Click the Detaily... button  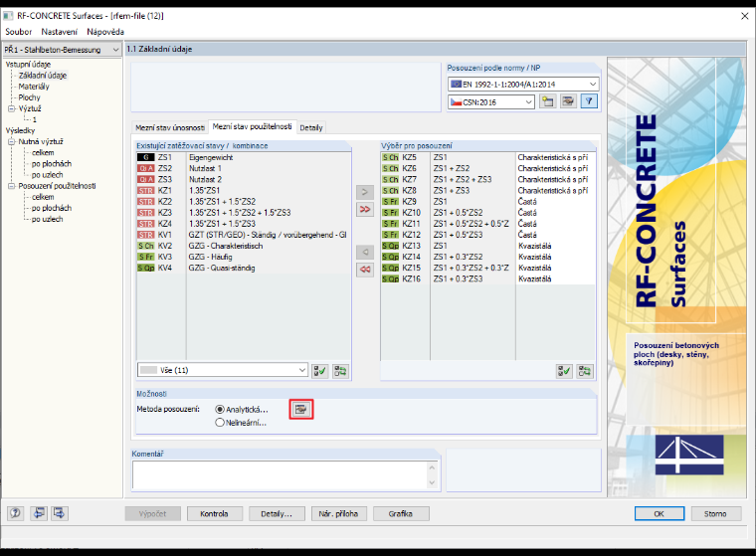[x=277, y=513]
